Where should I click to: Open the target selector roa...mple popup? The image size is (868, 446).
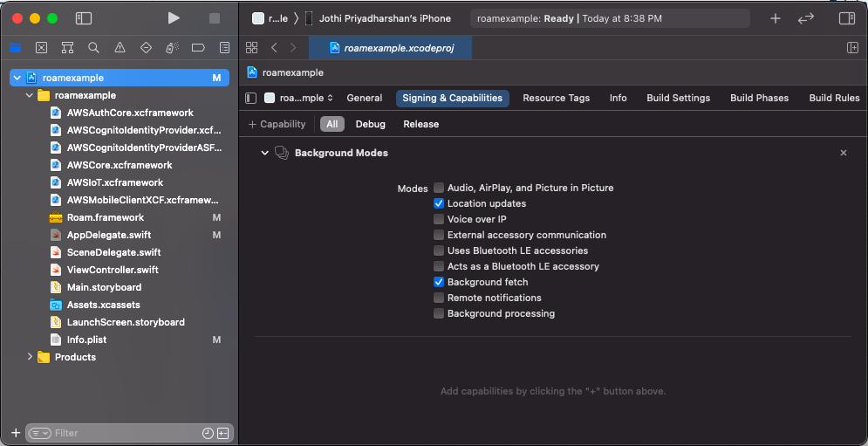tap(298, 98)
